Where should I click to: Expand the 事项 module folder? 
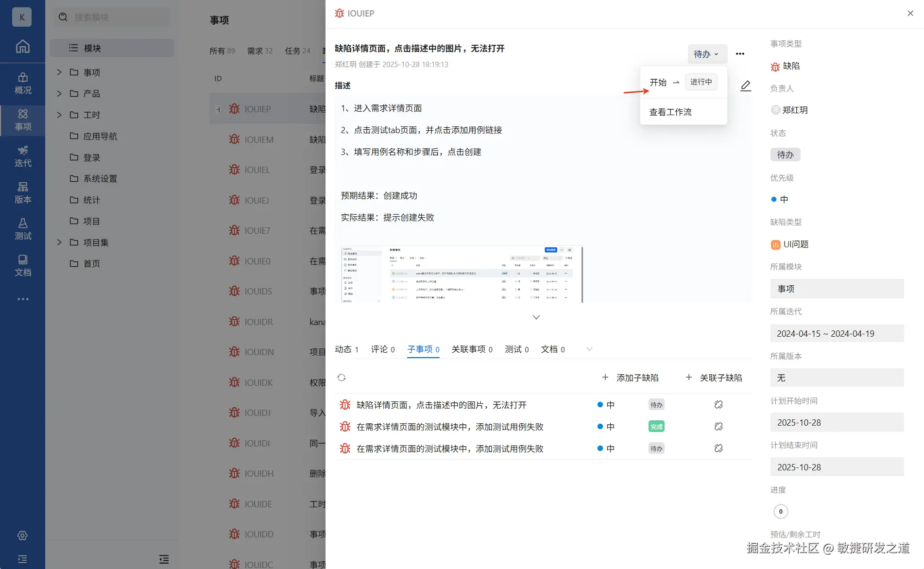[59, 72]
